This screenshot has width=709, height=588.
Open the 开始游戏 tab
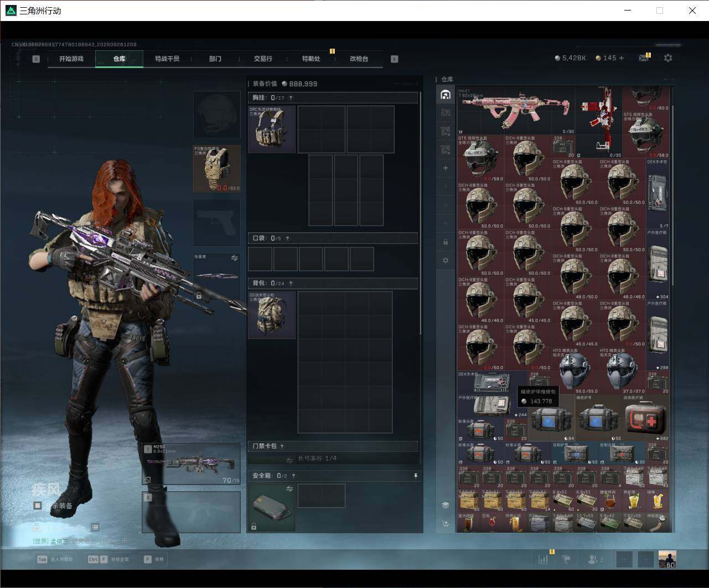point(71,59)
